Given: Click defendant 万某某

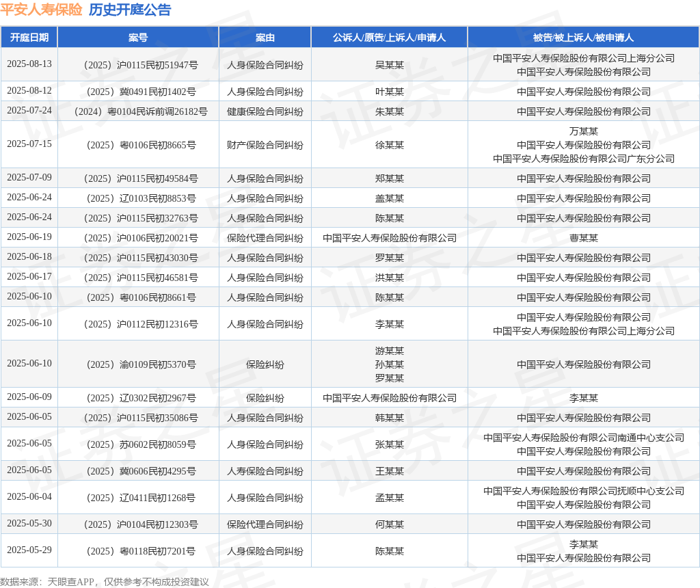Looking at the screenshot, I should [584, 131].
